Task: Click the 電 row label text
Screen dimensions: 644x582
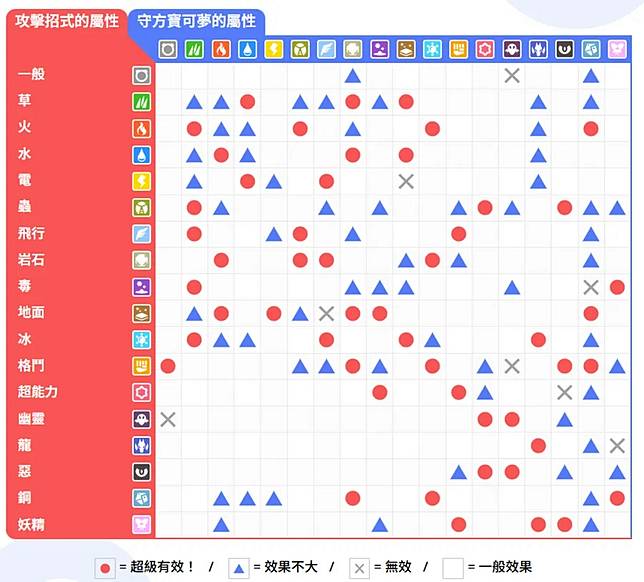Action: click(24, 180)
